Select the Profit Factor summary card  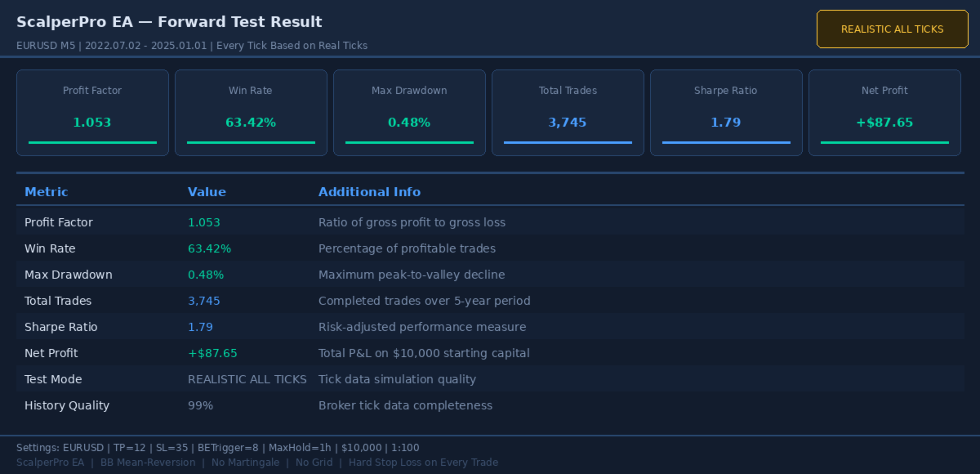pyautogui.click(x=92, y=113)
